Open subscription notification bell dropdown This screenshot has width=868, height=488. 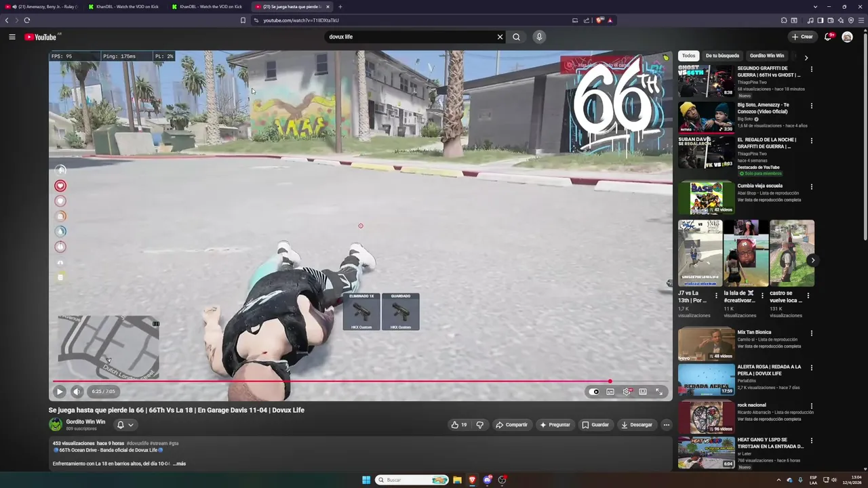point(125,425)
